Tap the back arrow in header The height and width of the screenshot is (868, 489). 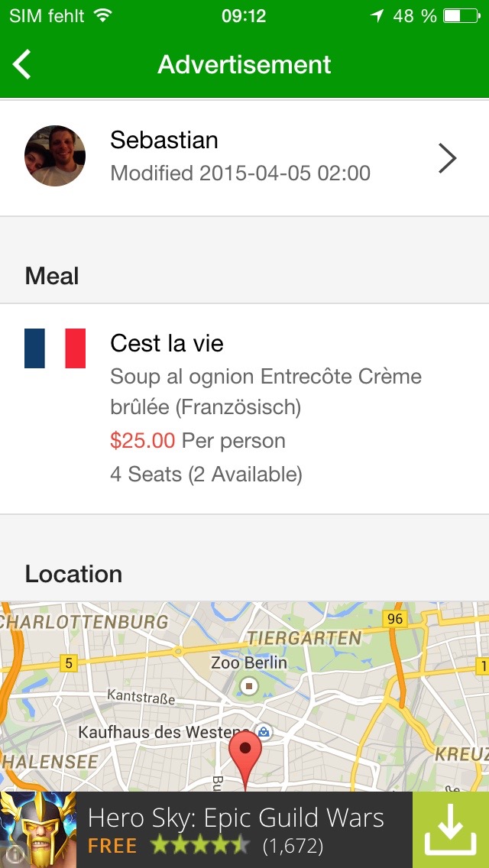pos(22,64)
